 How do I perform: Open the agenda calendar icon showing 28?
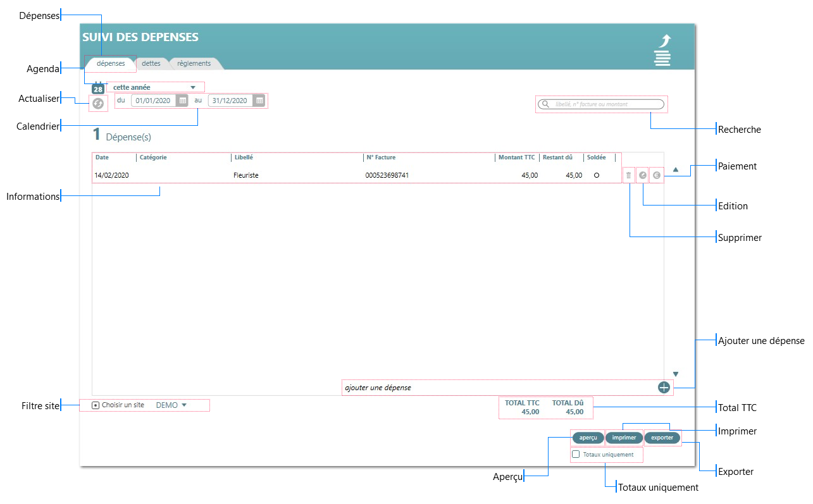click(x=98, y=89)
